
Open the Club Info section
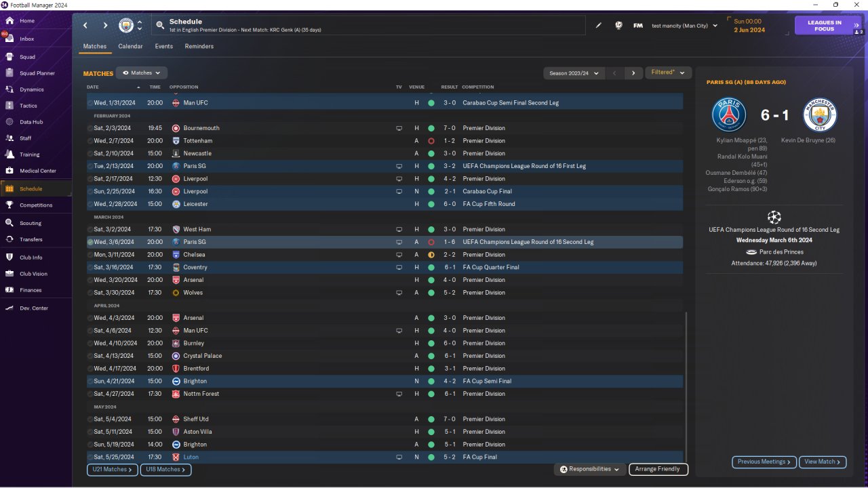tap(31, 258)
